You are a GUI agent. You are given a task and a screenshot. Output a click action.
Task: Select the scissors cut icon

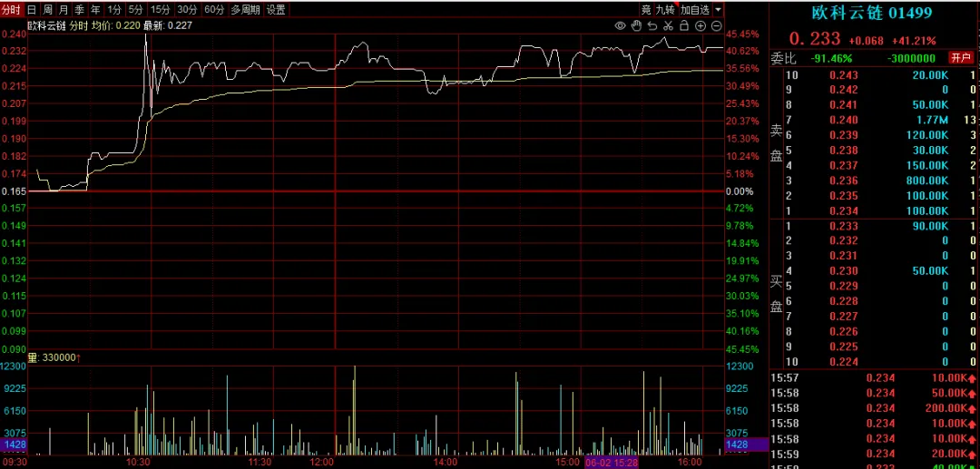point(668,25)
